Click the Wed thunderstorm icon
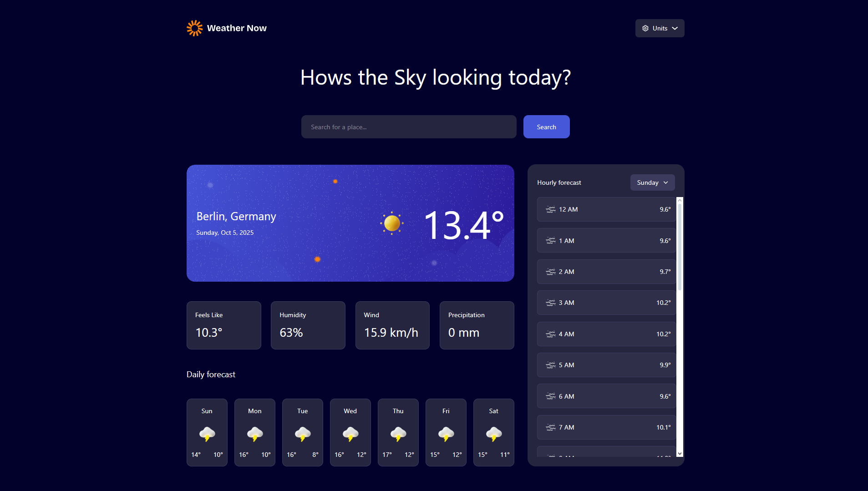 [350, 434]
